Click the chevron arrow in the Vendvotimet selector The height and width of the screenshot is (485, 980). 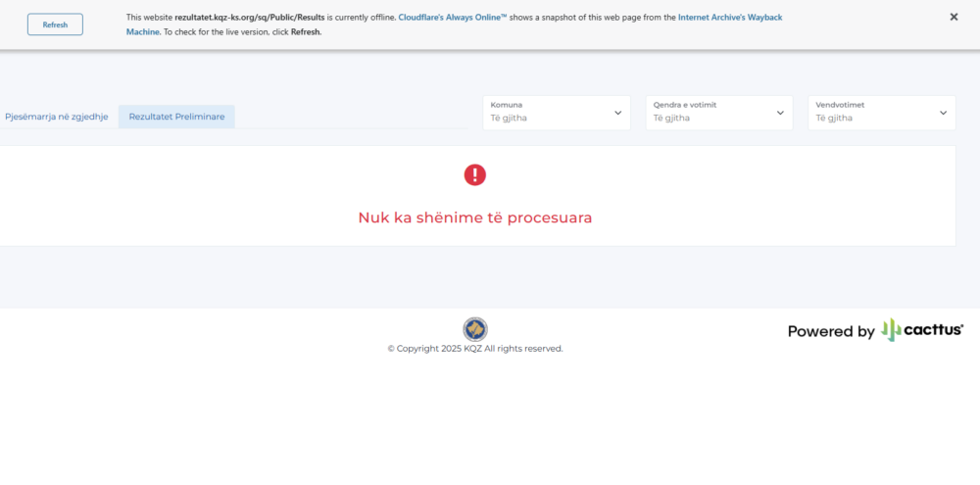point(943,113)
